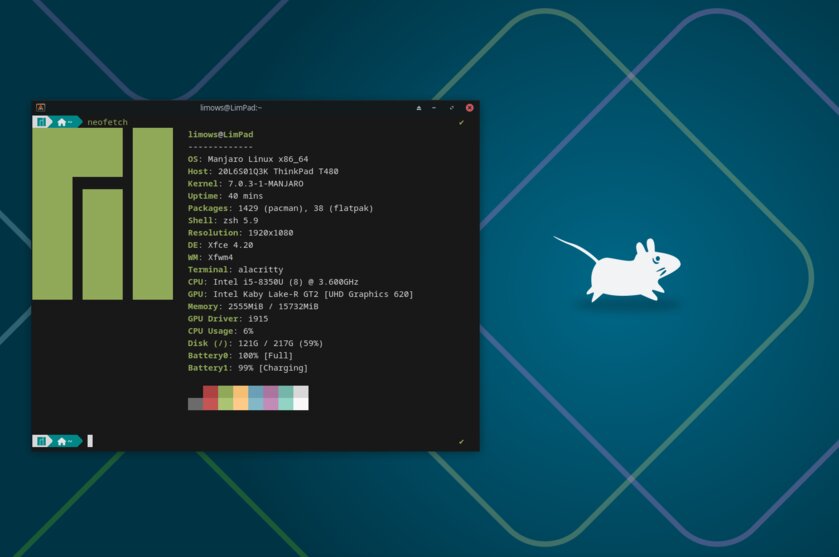Click the 'Uptime: 40 mins' line
This screenshot has height=557, width=839.
(x=225, y=196)
